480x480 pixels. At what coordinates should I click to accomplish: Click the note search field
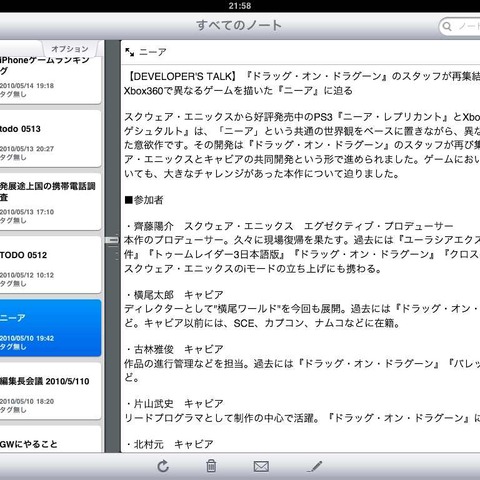460,26
